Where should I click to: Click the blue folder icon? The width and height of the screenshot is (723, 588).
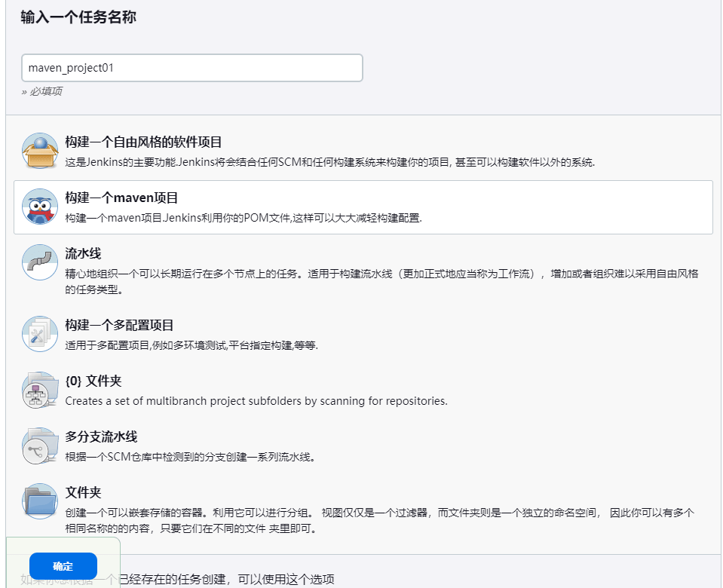point(40,501)
